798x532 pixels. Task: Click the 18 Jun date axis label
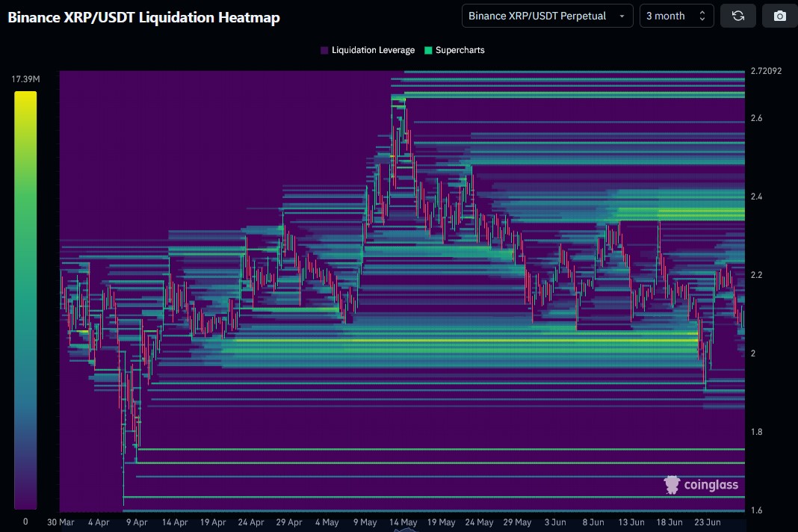[669, 522]
